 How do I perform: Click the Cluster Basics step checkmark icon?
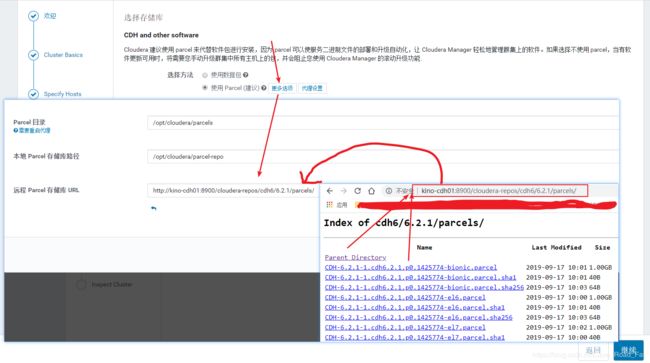(34, 55)
